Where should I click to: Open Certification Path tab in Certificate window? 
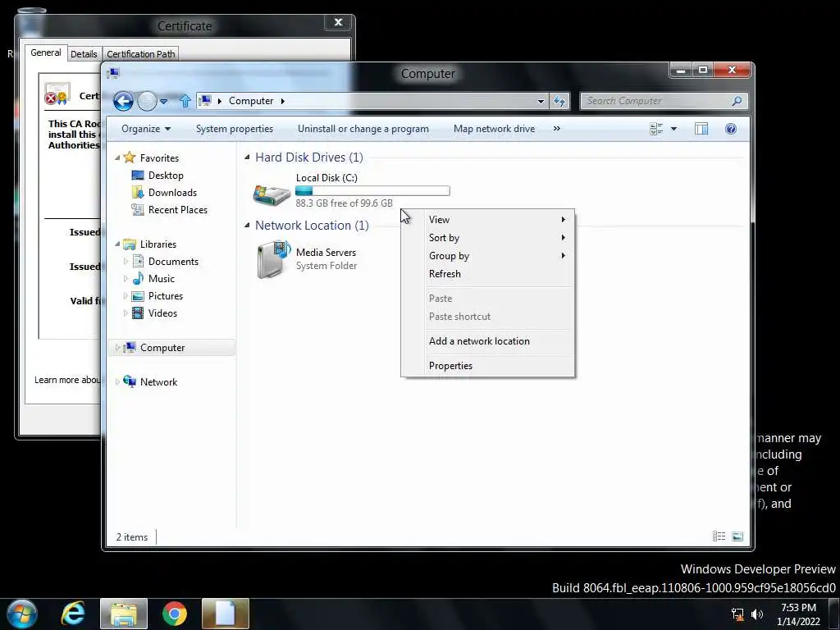140,54
